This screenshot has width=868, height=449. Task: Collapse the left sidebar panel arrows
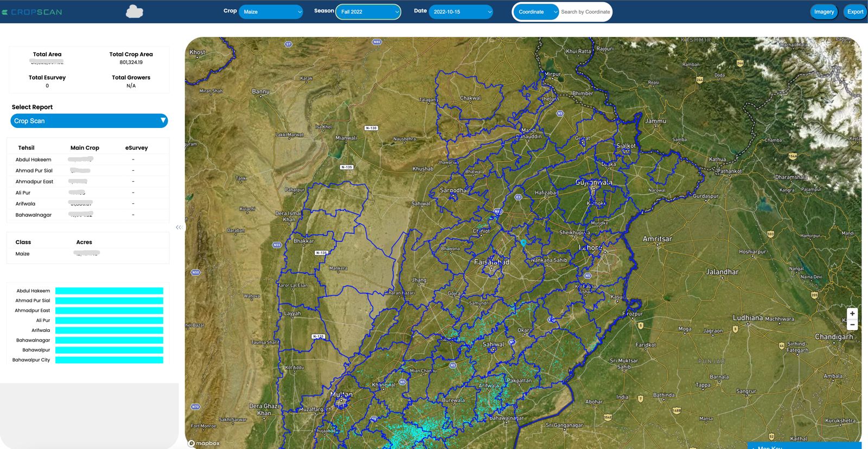[178, 227]
